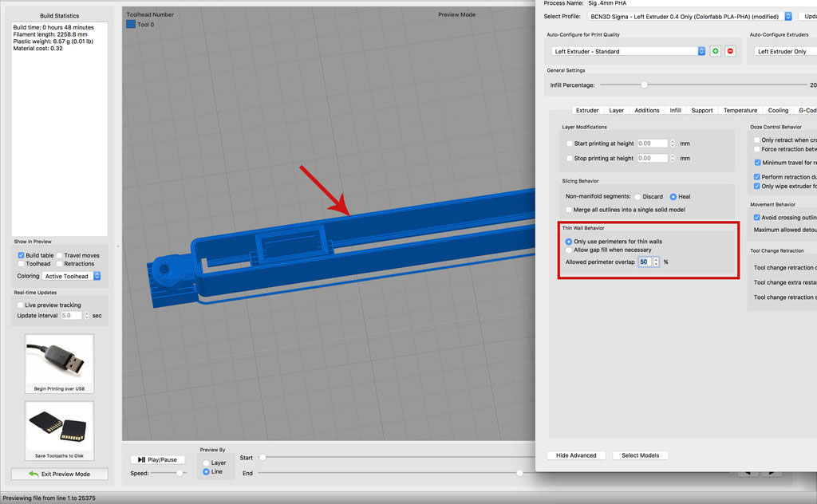This screenshot has width=817, height=504.
Task: Choose Layer under Preview By
Action: 207,463
